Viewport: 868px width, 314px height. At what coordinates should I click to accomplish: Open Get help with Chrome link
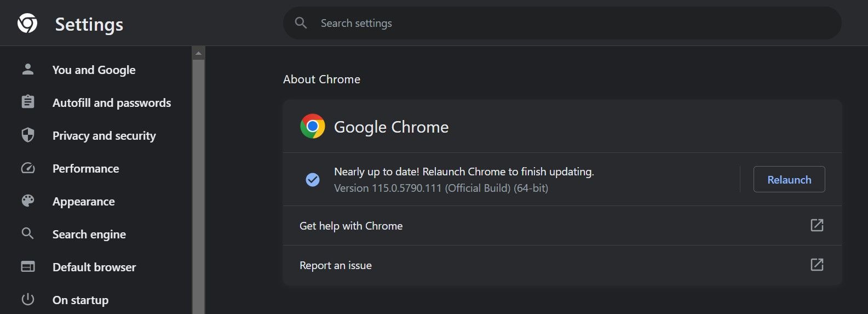click(x=351, y=226)
